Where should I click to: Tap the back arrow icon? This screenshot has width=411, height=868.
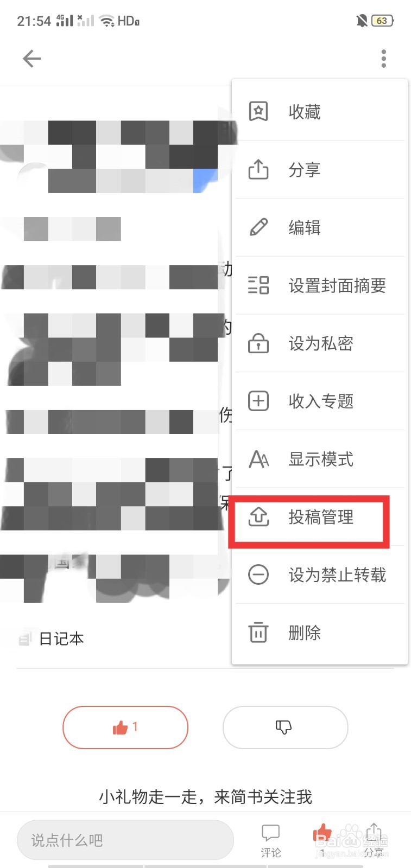pos(32,59)
